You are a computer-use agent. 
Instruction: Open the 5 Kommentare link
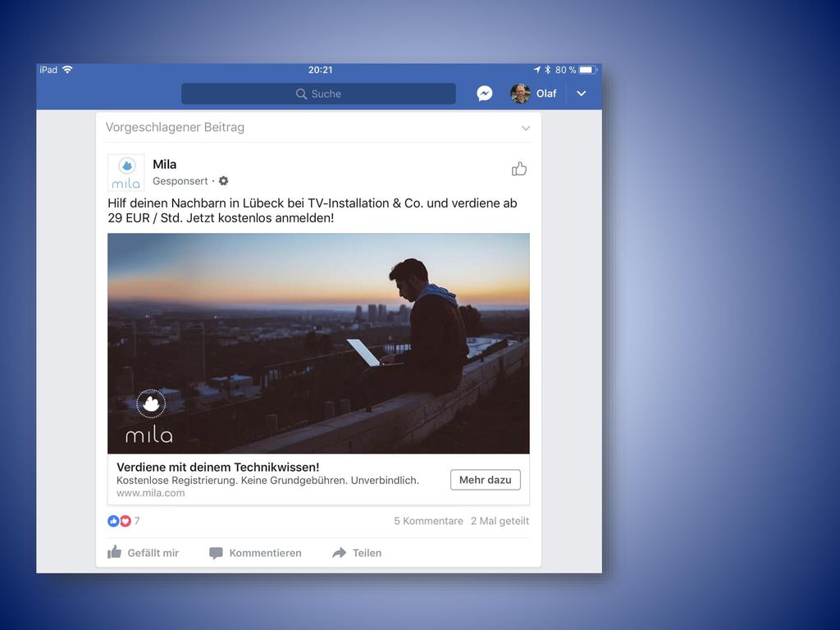428,521
